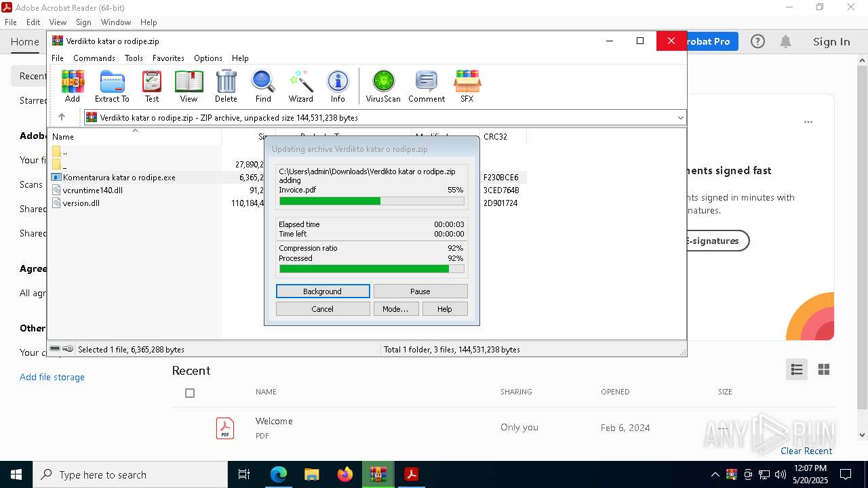Select Komentarura katar o rodipe.exe file

coord(119,178)
